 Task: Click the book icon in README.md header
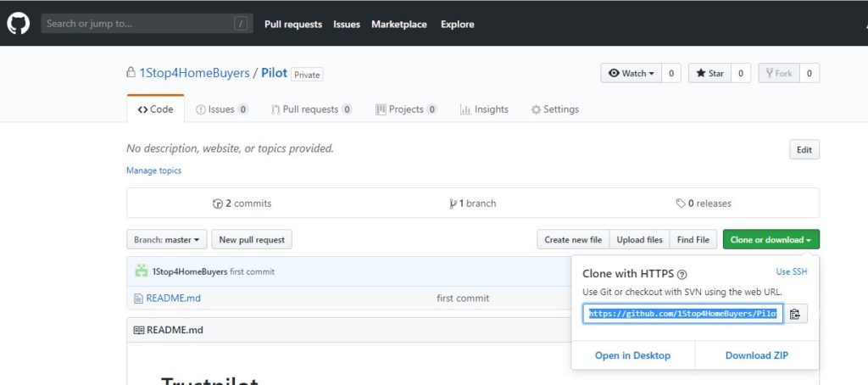tap(139, 330)
